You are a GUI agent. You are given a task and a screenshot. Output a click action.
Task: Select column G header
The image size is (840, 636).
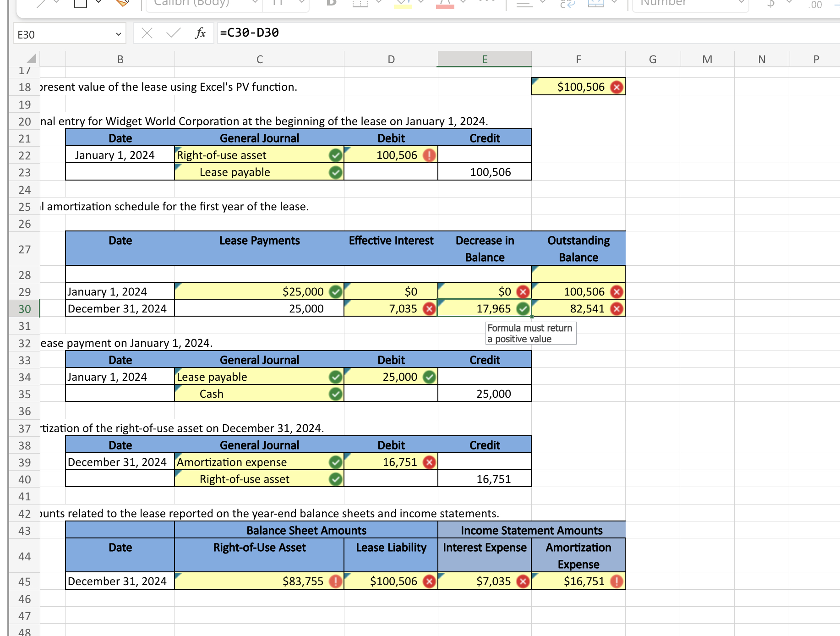(x=653, y=59)
